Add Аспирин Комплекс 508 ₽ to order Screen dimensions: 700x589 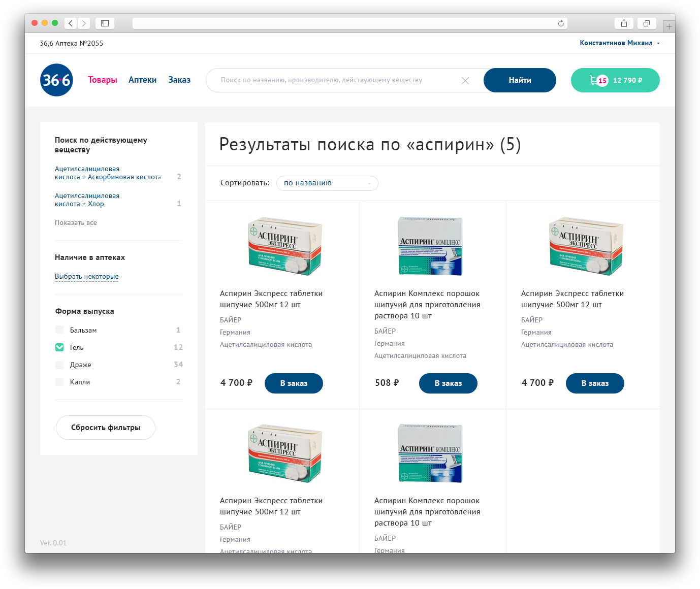coord(448,383)
